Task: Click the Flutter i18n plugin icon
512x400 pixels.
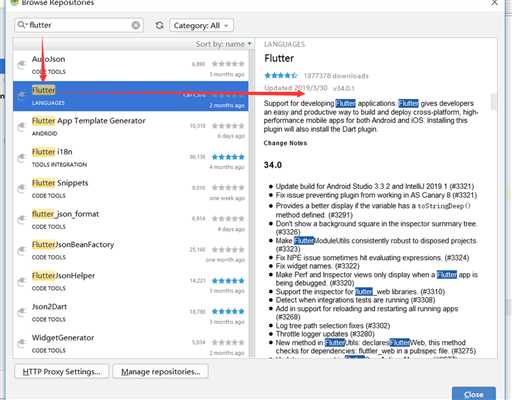Action: [22, 158]
